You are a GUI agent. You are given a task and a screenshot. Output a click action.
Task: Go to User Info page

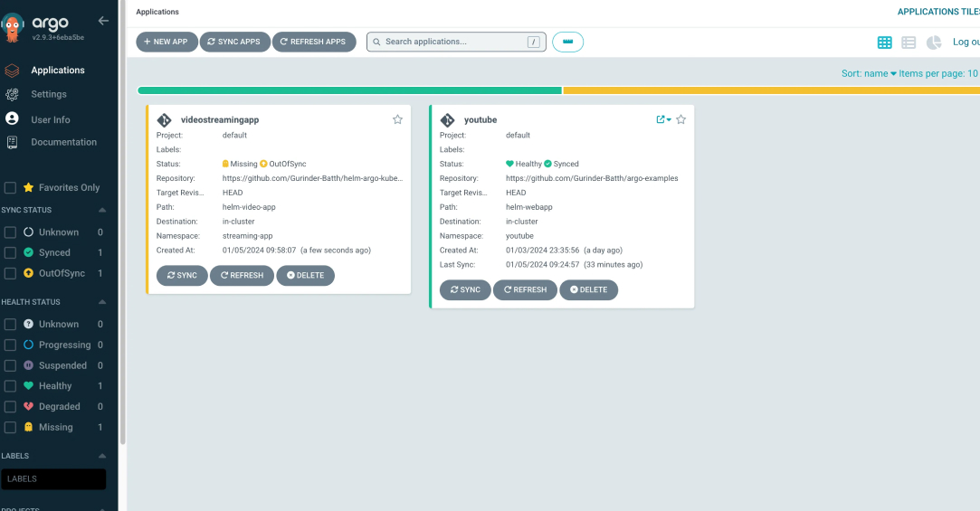click(51, 119)
